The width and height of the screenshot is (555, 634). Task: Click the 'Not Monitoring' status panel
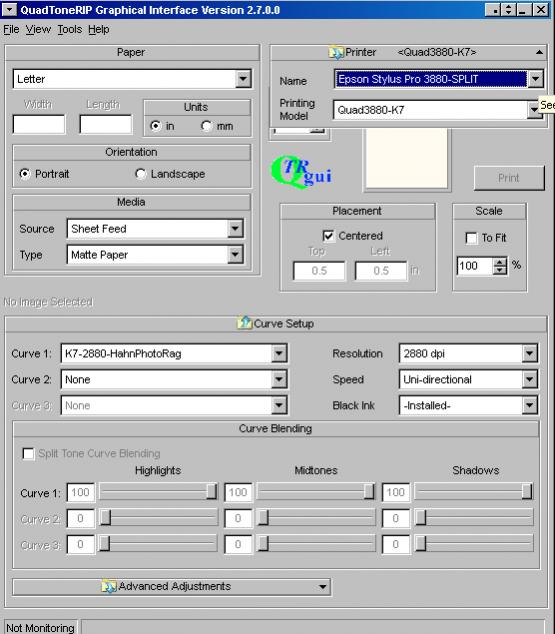point(40,627)
